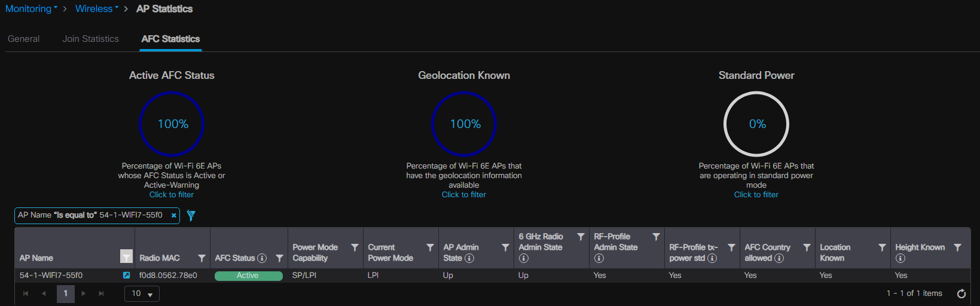Show info tooltip for AFC Country allowed

(x=779, y=258)
